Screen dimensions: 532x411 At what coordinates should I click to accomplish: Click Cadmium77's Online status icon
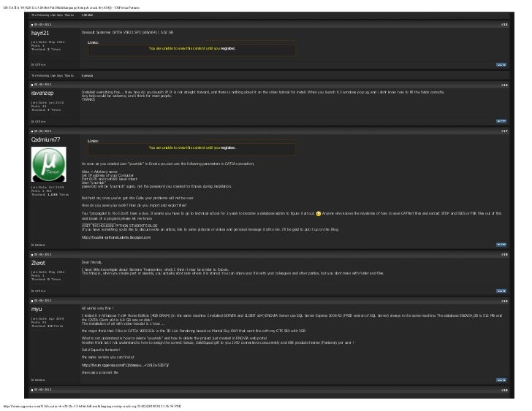[x=33, y=245]
